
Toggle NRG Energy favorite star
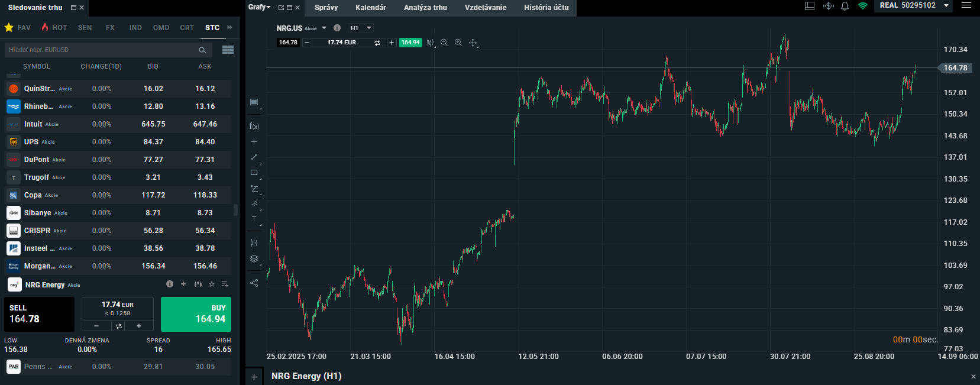[x=212, y=284]
